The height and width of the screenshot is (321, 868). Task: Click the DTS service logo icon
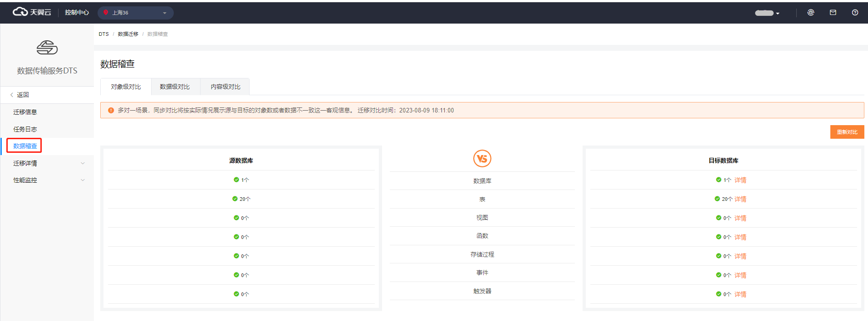coord(47,48)
